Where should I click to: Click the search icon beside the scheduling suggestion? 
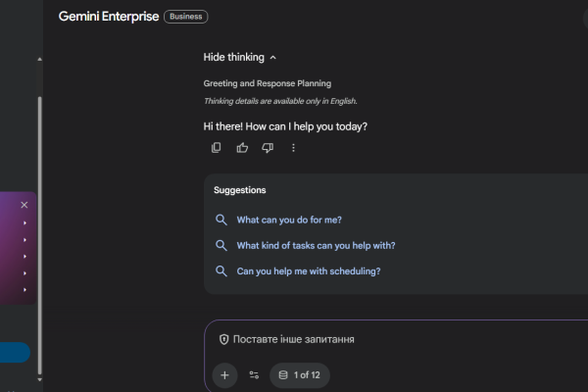(221, 271)
